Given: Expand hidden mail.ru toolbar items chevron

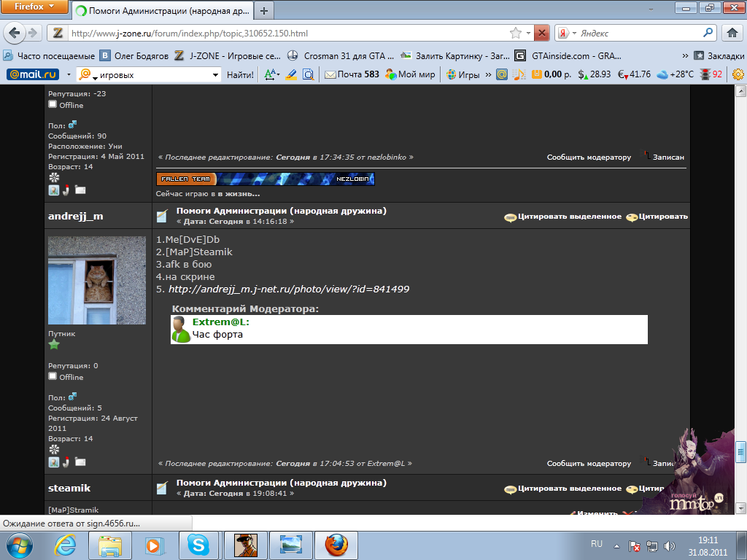Looking at the screenshot, I should [488, 74].
